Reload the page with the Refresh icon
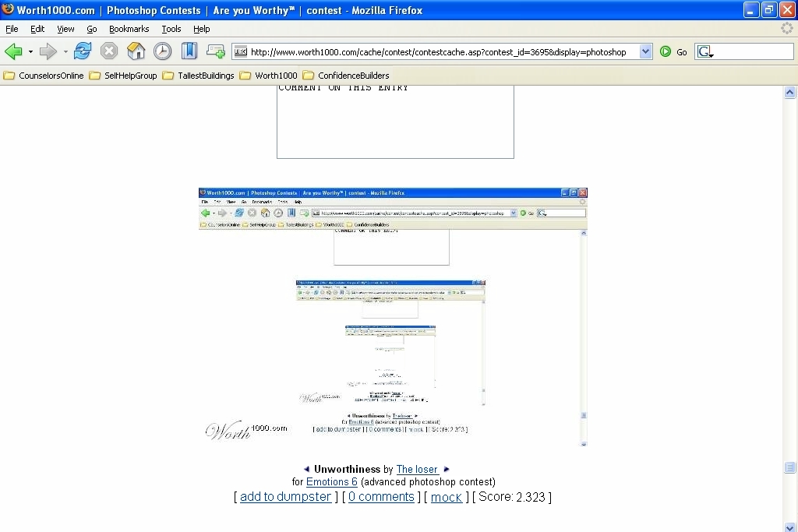 [x=83, y=51]
